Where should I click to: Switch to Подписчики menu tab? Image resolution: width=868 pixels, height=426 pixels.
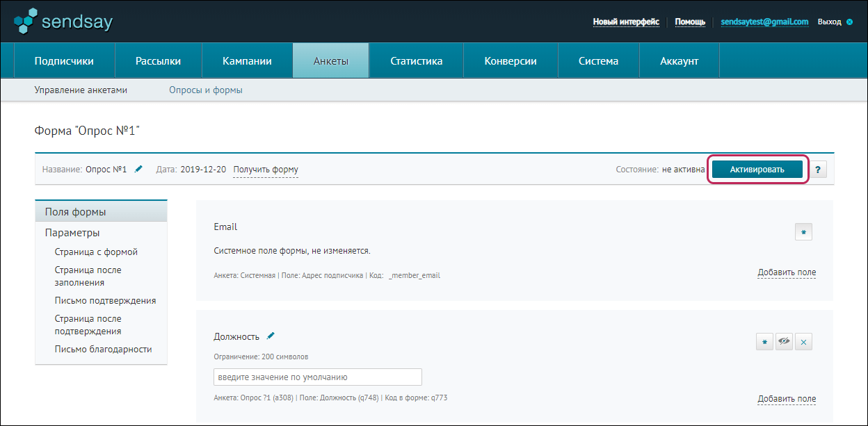(64, 61)
